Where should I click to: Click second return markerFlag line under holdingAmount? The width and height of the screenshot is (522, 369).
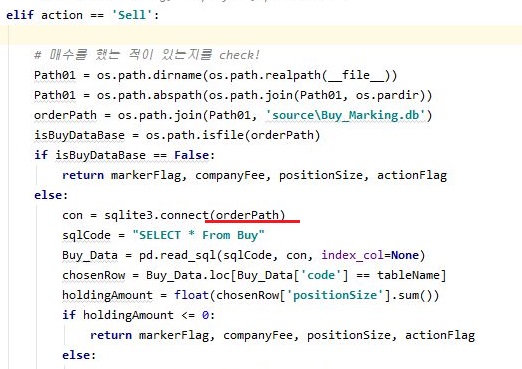click(282, 335)
